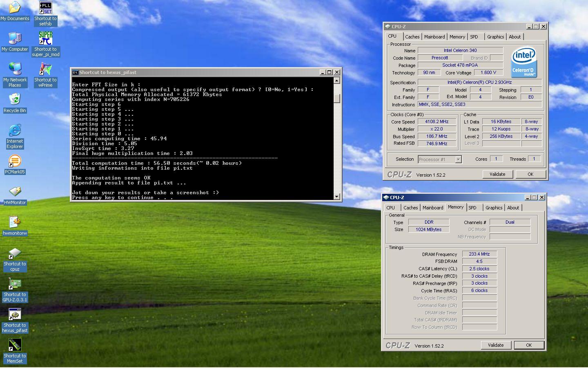The height and width of the screenshot is (368, 588).
Task: Select the Shortcut to setfsb icon
Action: [x=45, y=13]
